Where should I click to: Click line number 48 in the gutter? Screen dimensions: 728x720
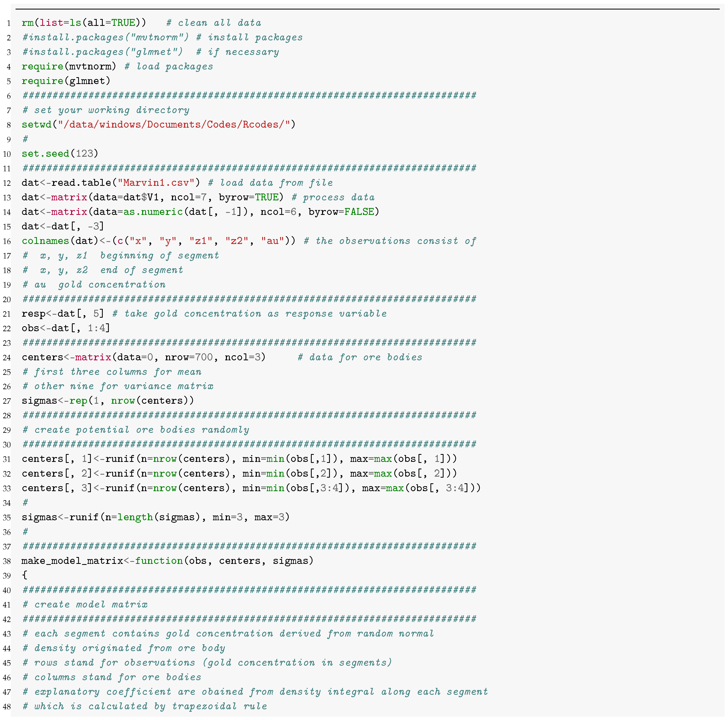click(x=7, y=707)
